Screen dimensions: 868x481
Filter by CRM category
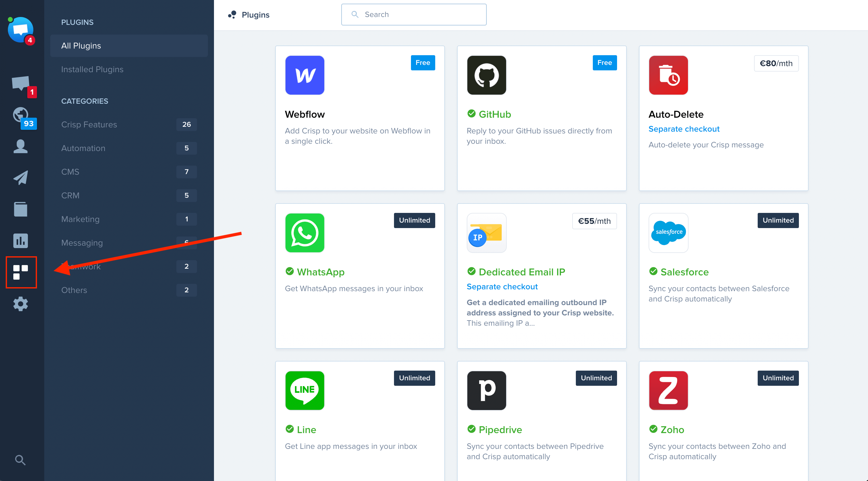[x=129, y=196]
